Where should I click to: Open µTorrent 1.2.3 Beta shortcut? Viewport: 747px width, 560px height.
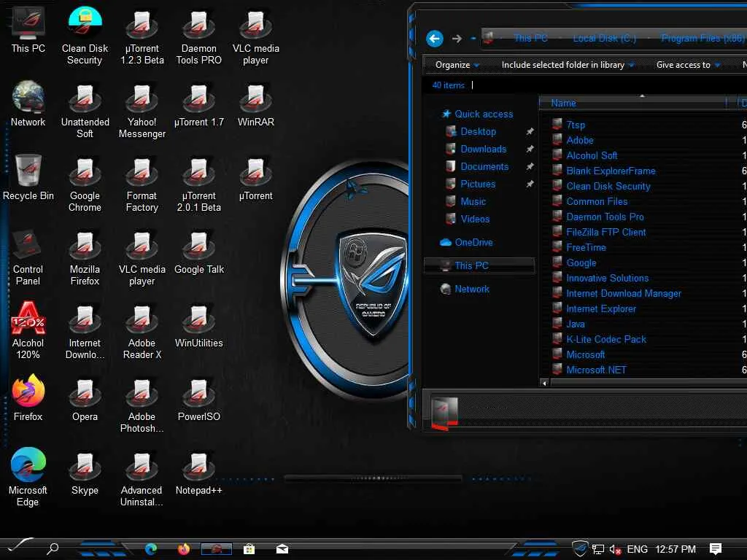coord(142,36)
